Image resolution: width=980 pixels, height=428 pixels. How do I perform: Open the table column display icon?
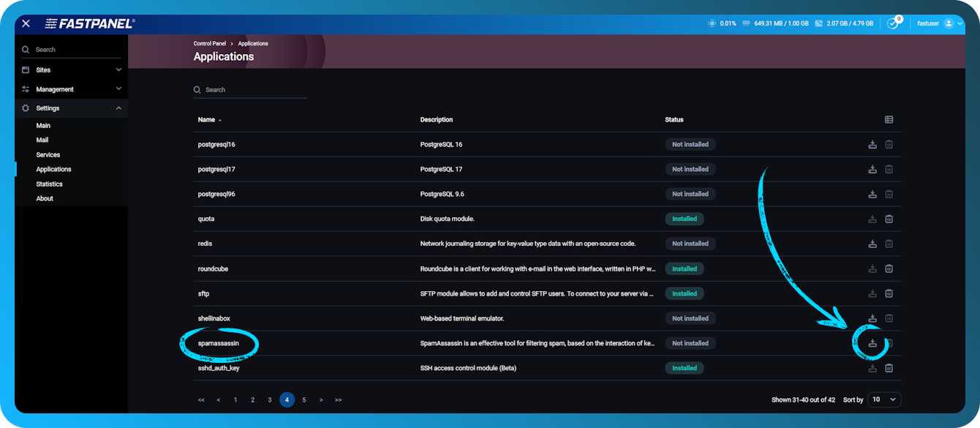point(889,119)
